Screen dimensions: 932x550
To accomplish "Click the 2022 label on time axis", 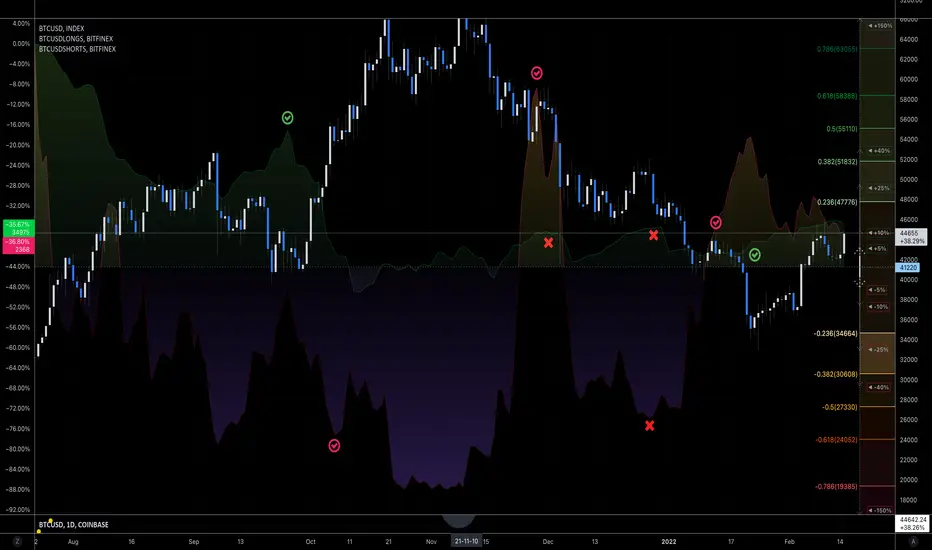I will (669, 542).
